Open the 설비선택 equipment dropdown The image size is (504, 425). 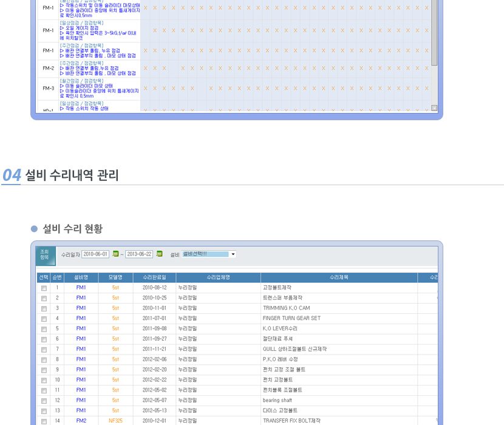click(205, 254)
